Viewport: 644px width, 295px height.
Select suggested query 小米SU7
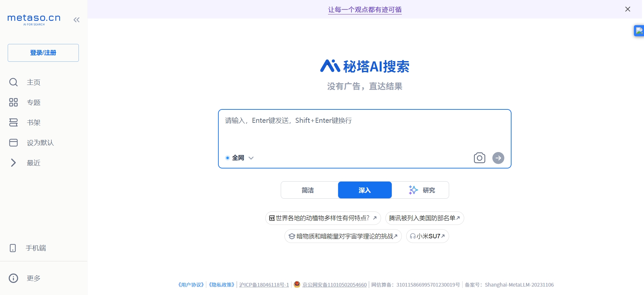(x=427, y=236)
